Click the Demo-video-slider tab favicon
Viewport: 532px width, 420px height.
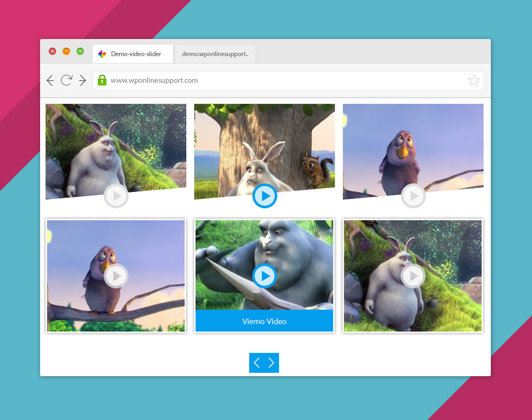pyautogui.click(x=102, y=54)
